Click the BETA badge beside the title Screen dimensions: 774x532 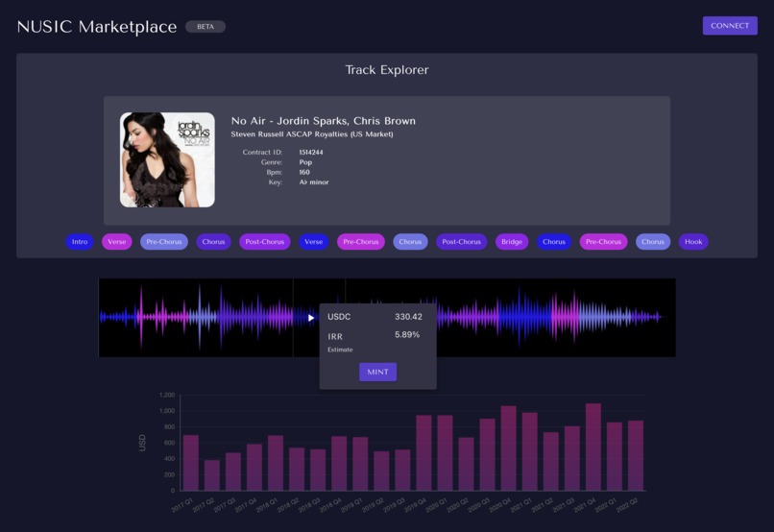206,27
